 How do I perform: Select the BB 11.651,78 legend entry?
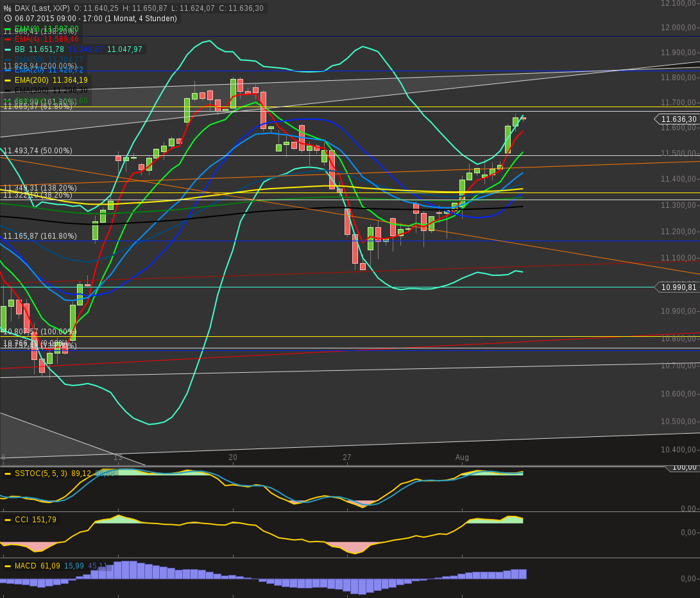click(x=39, y=49)
